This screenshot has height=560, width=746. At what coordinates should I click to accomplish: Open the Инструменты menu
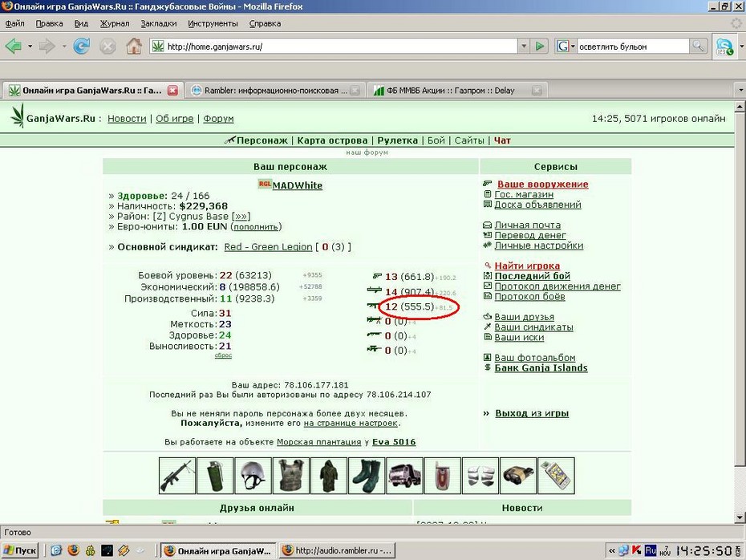213,23
